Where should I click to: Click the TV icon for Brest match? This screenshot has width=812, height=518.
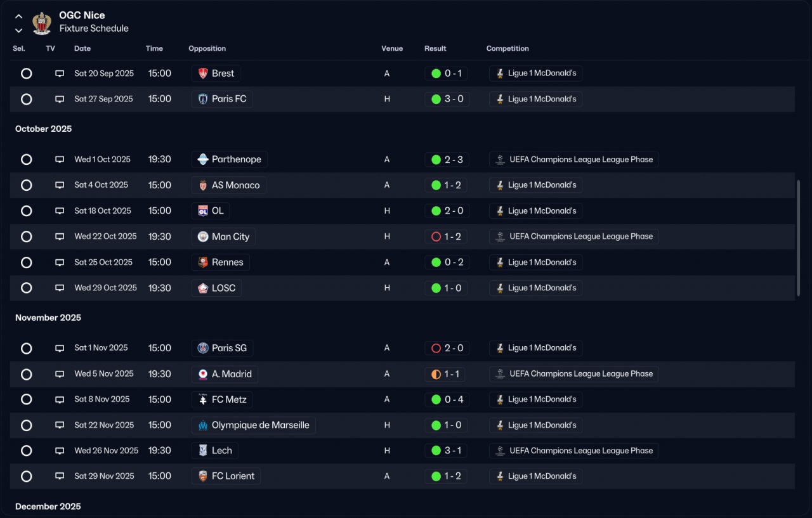[60, 74]
